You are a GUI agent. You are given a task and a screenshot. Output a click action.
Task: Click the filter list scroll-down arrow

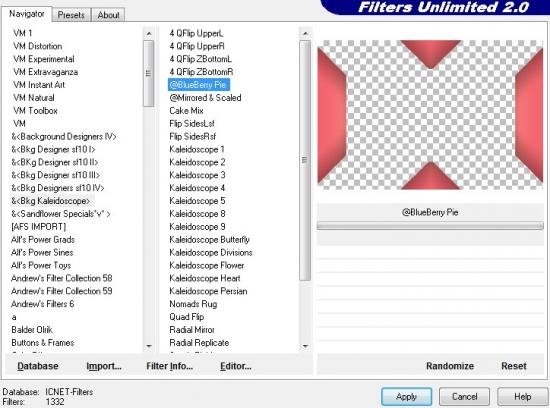point(305,346)
